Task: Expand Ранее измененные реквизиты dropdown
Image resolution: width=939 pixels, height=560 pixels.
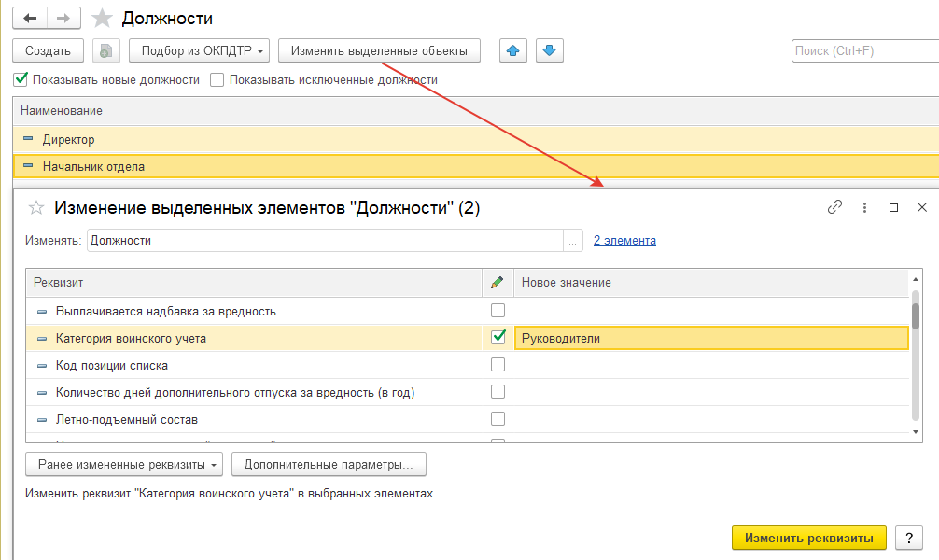Action: tap(125, 464)
